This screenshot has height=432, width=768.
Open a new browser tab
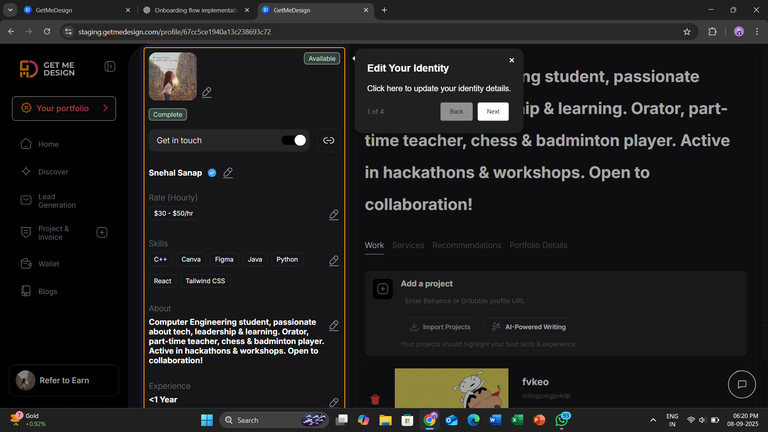coord(384,10)
